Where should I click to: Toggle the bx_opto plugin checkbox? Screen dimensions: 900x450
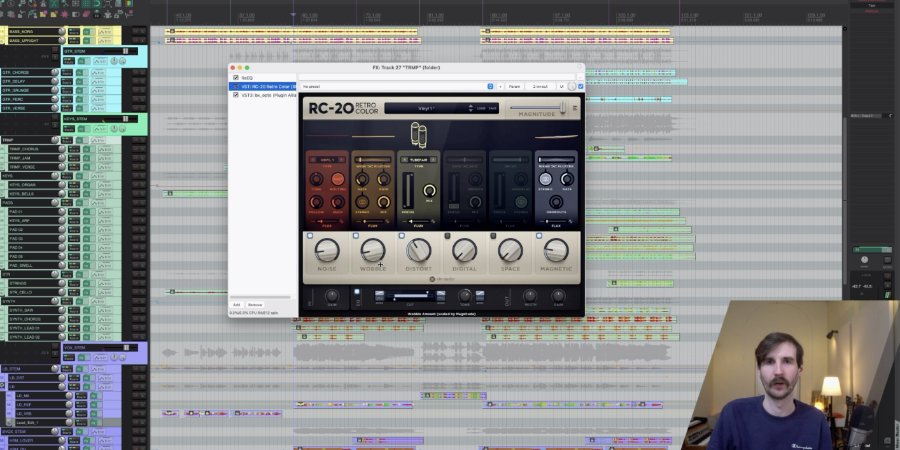[x=236, y=95]
